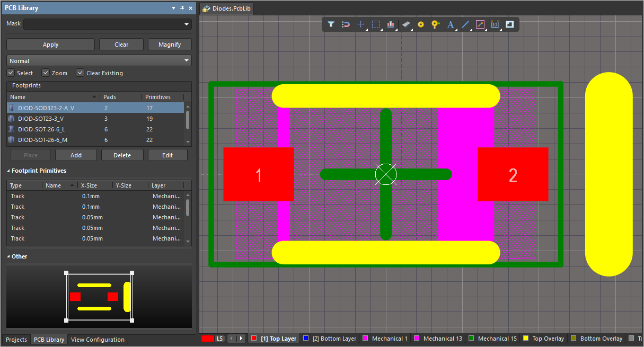Click the X-Size column header
The height and width of the screenshot is (347, 644).
coord(95,185)
